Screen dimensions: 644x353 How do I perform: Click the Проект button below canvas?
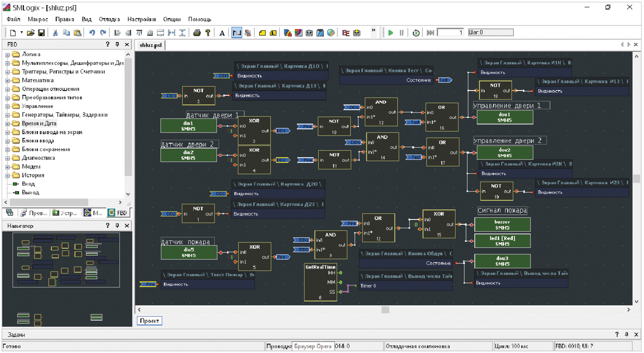tap(149, 321)
